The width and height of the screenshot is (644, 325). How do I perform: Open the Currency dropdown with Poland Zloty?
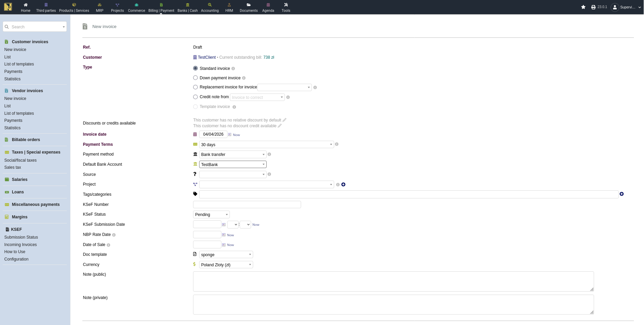226,265
